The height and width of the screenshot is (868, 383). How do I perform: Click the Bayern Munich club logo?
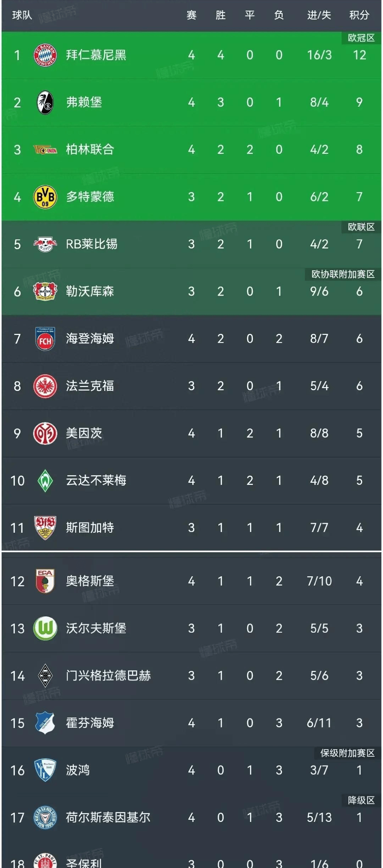[45, 55]
